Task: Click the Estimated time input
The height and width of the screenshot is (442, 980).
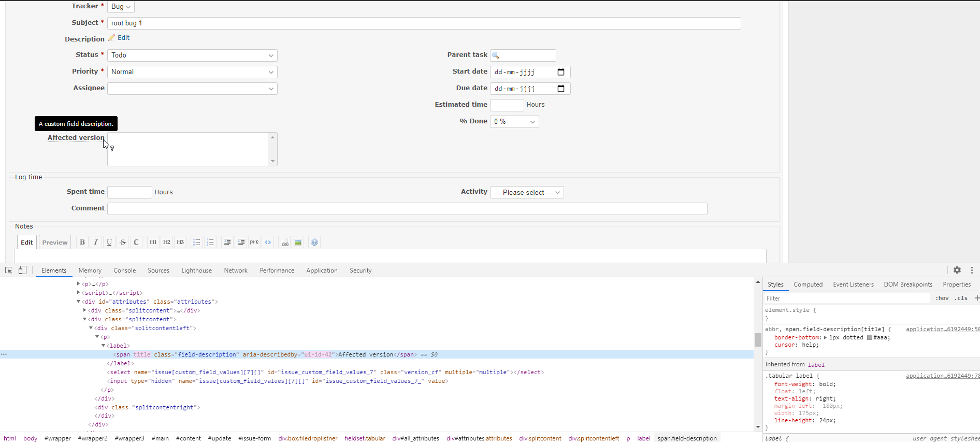Action: click(507, 105)
